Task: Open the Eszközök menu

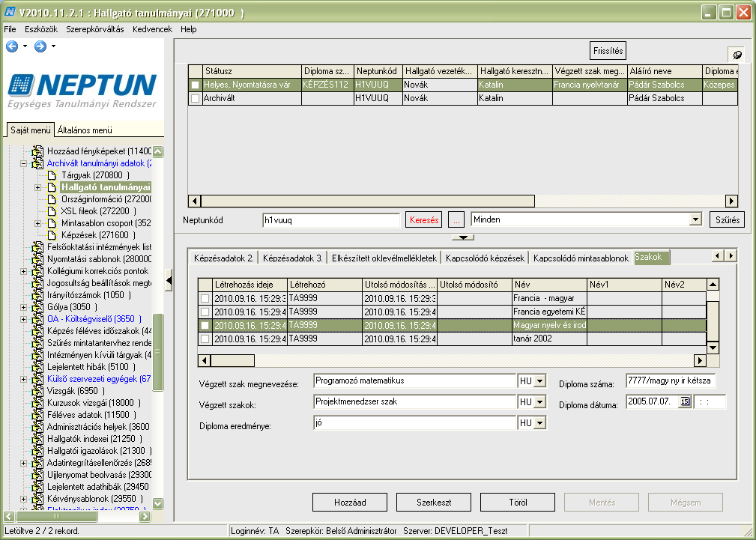Action: (41, 29)
